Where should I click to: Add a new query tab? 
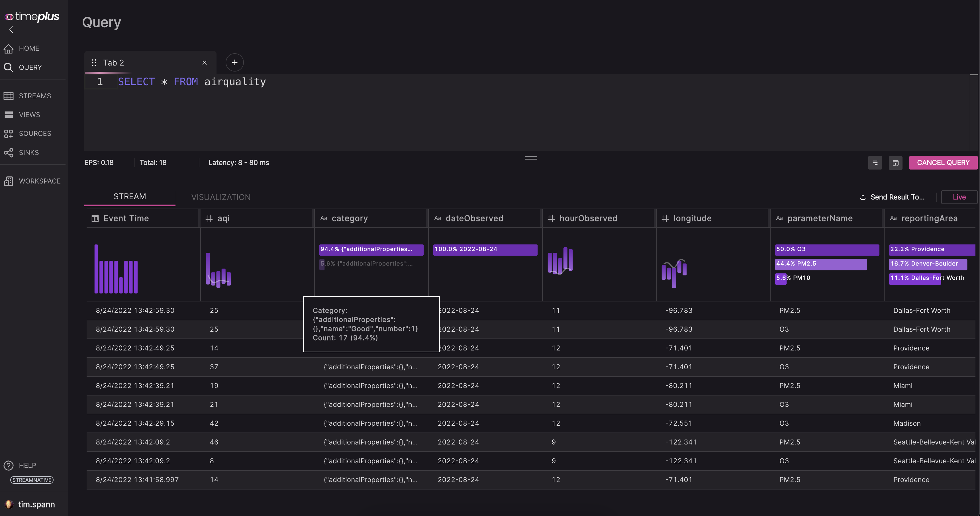tap(234, 62)
